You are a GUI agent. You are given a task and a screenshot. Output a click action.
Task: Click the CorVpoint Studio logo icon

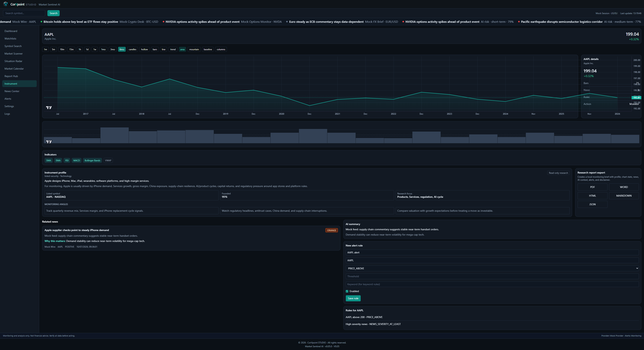[5, 4]
